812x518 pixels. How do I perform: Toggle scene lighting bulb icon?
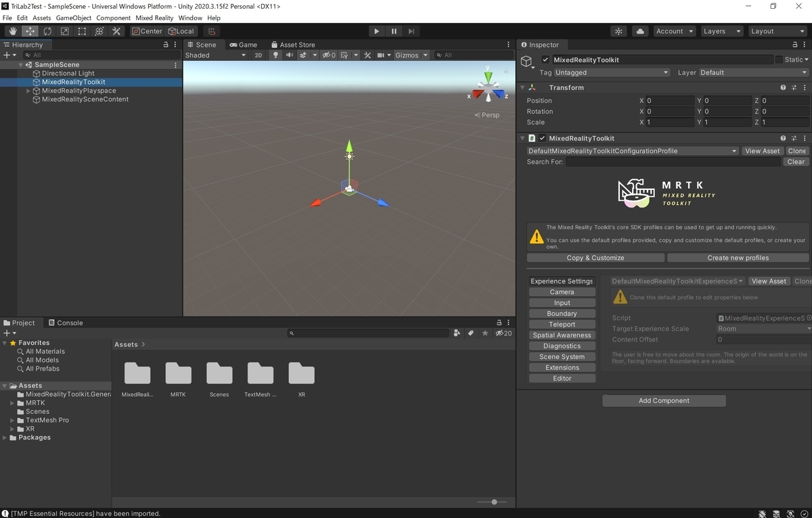pyautogui.click(x=275, y=55)
